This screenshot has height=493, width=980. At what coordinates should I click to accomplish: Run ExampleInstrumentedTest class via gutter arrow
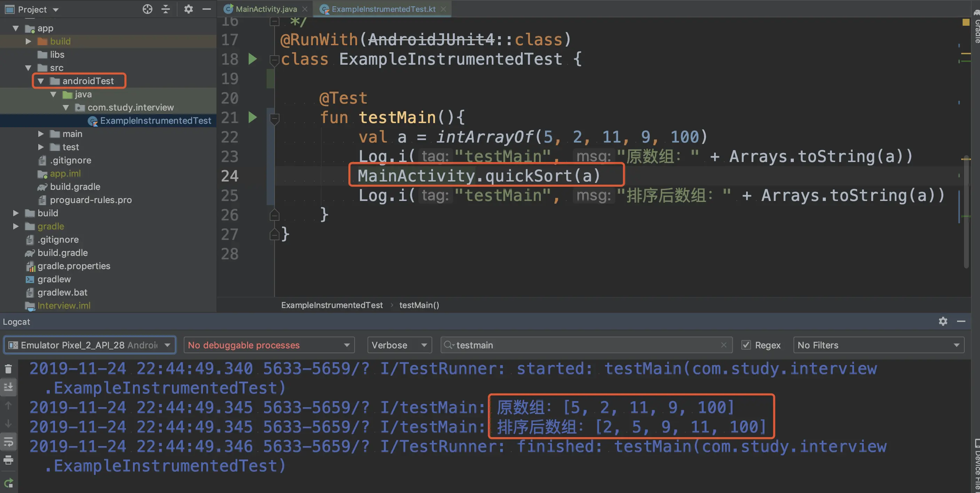coord(253,59)
